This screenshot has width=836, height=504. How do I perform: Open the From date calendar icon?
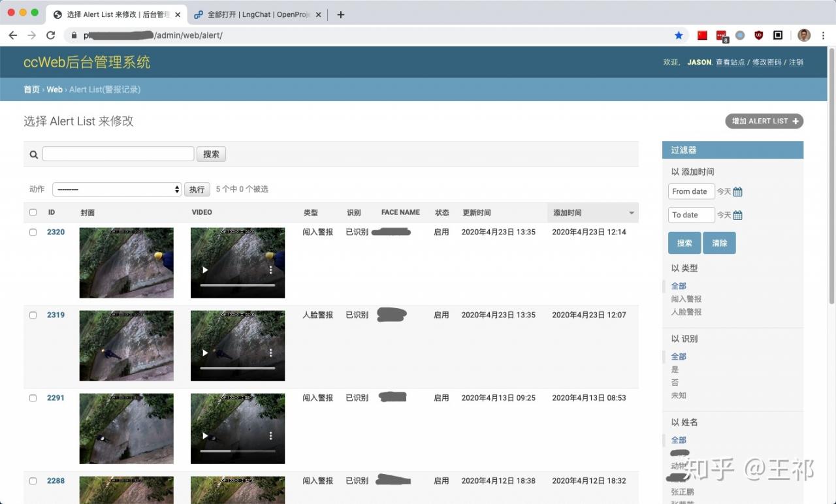point(737,192)
